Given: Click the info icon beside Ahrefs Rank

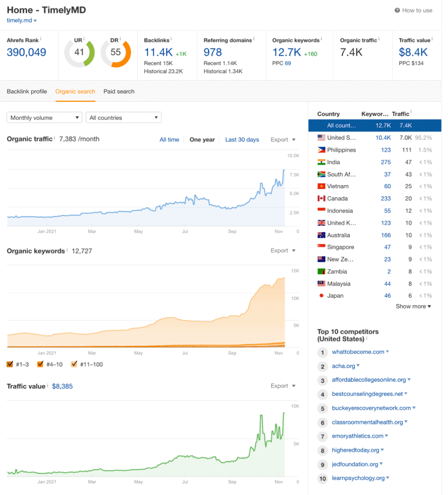Looking at the screenshot, I should pos(41,39).
